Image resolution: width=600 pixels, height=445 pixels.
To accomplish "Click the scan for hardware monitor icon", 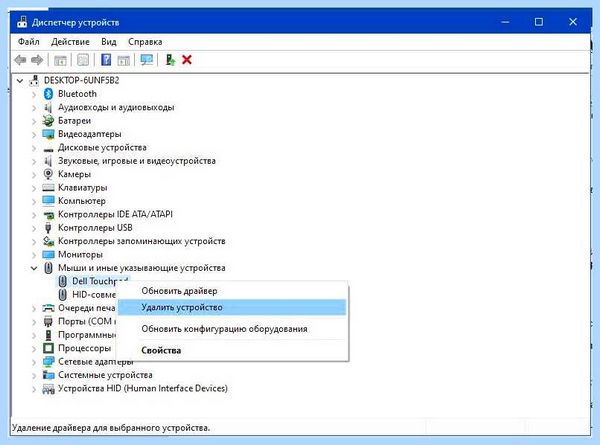I will [x=147, y=60].
